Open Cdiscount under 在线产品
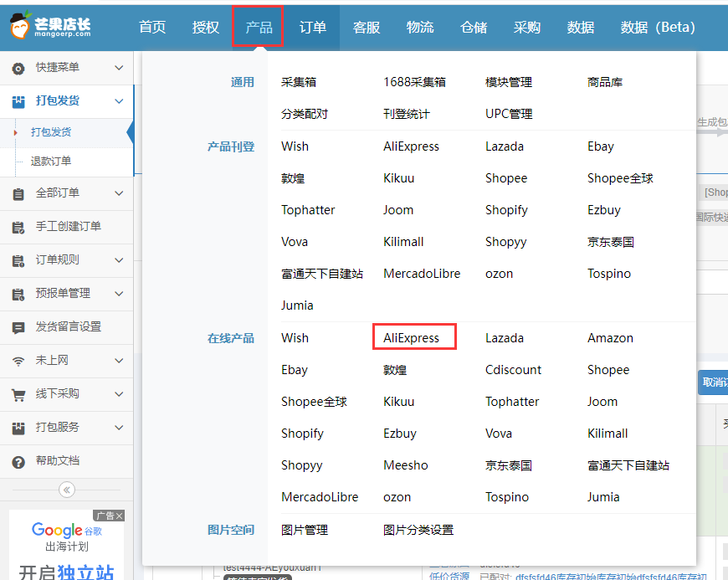 click(x=514, y=370)
